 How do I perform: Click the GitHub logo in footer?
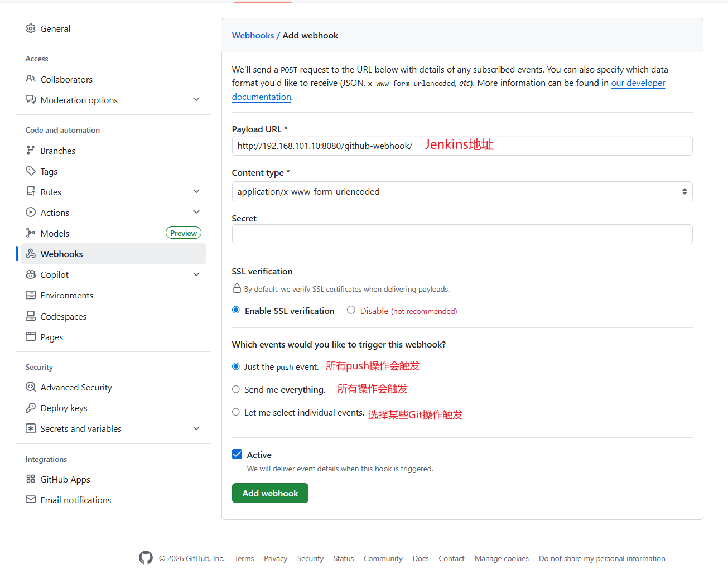[x=146, y=558]
